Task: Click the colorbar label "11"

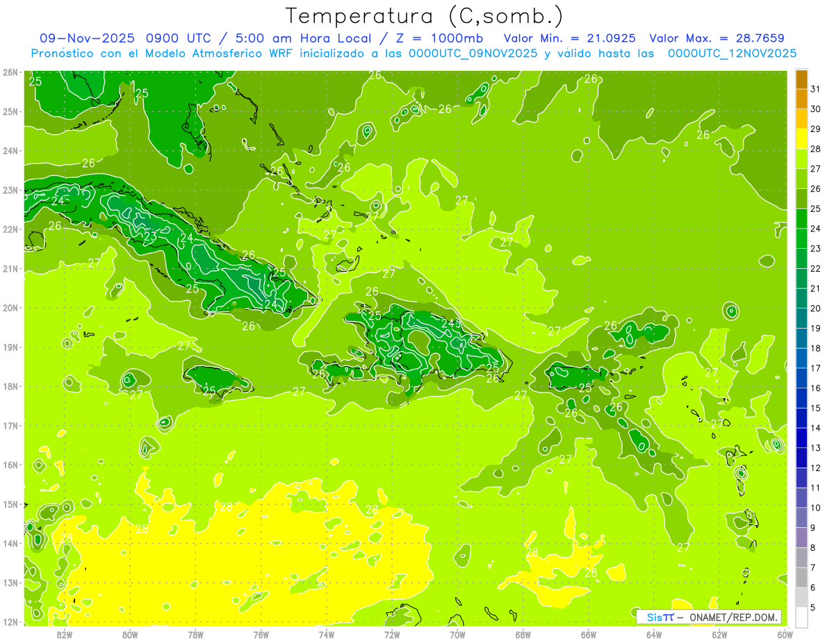Action: point(815,488)
